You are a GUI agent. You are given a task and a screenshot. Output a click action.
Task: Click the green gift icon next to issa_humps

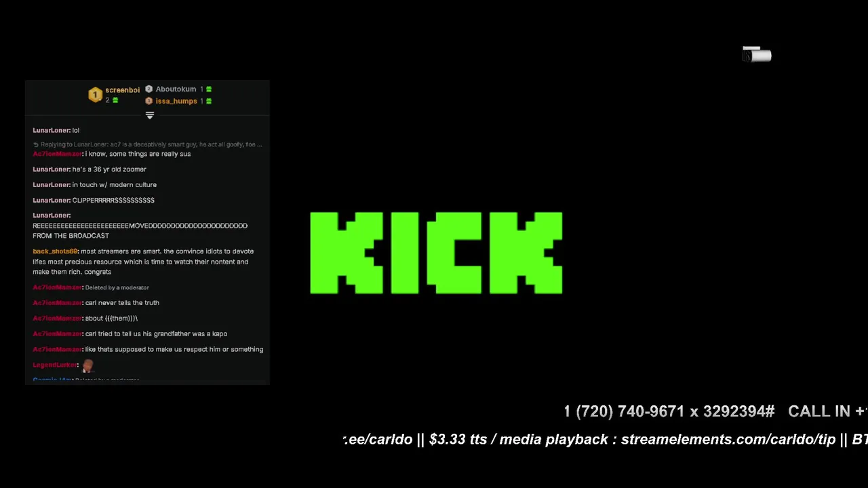coord(208,101)
